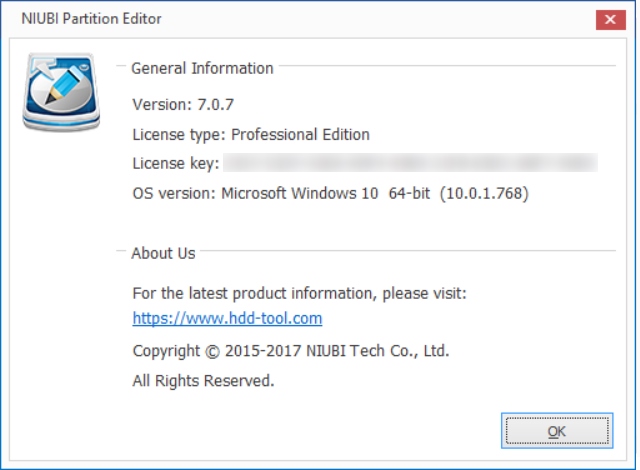
Task: Click the 'License key:' label
Action: pyautogui.click(x=176, y=163)
